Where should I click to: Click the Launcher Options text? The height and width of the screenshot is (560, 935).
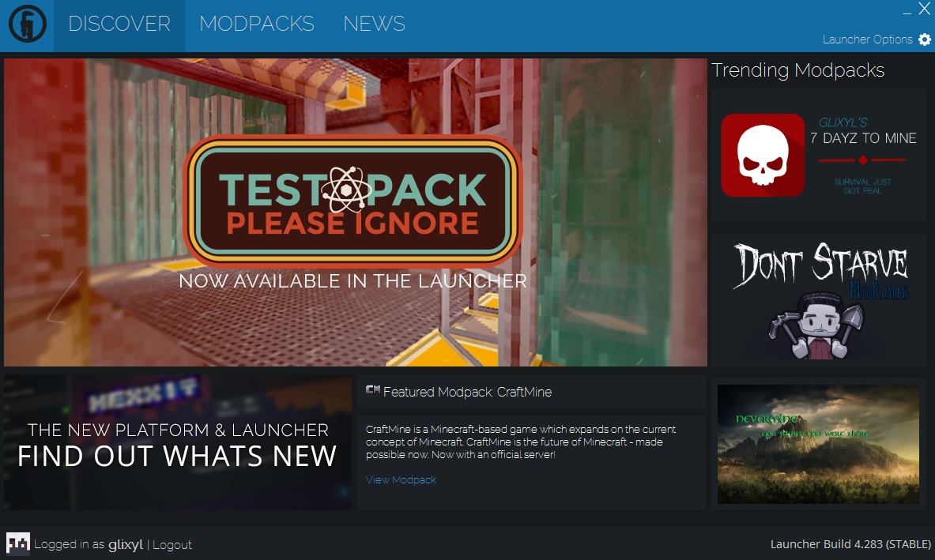coord(867,39)
